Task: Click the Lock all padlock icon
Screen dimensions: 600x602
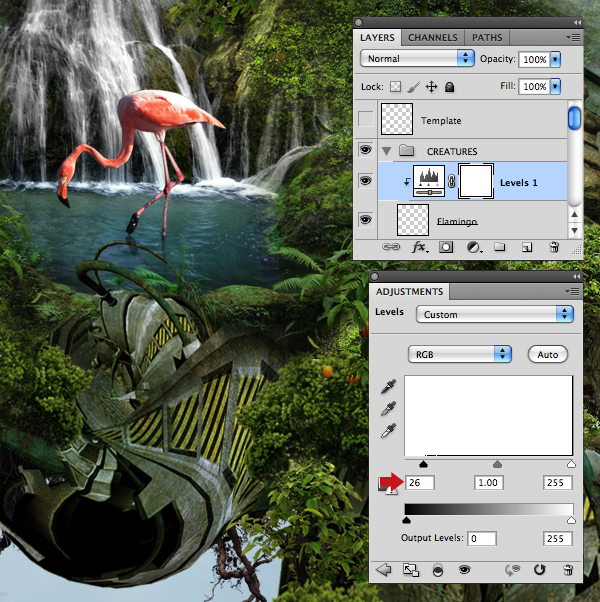Action: point(450,87)
